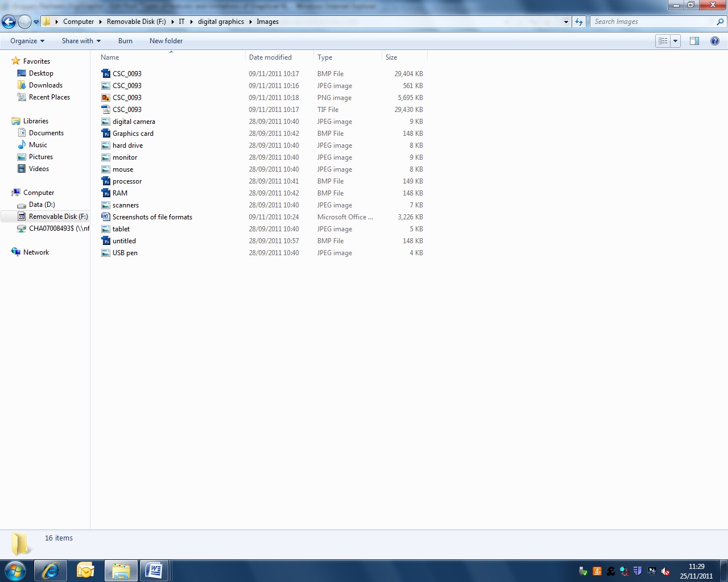Select the Screenshots of file formats document icon
The width and height of the screenshot is (728, 582).
[106, 217]
